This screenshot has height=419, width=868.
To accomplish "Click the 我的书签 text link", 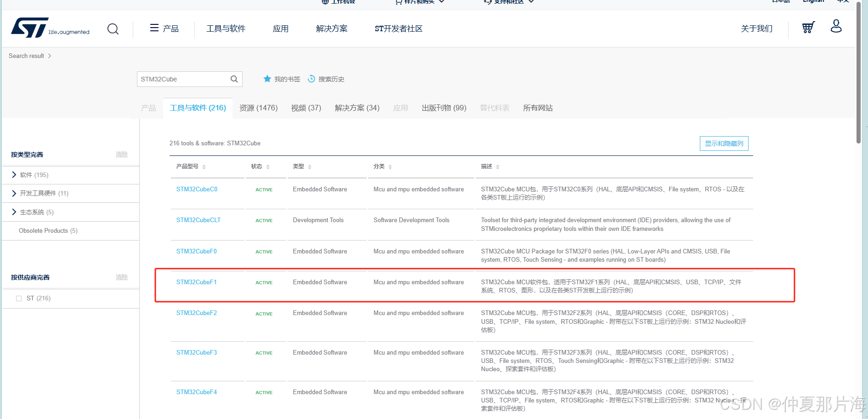I will pos(287,79).
